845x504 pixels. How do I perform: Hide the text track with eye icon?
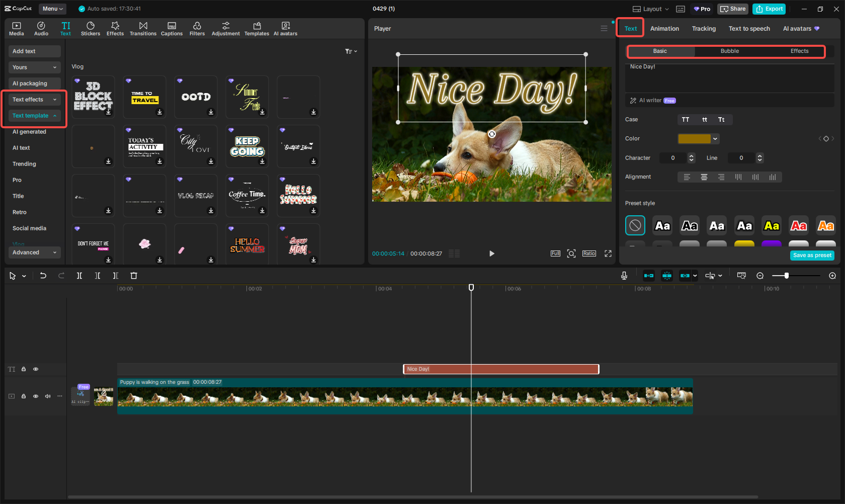[x=36, y=369]
